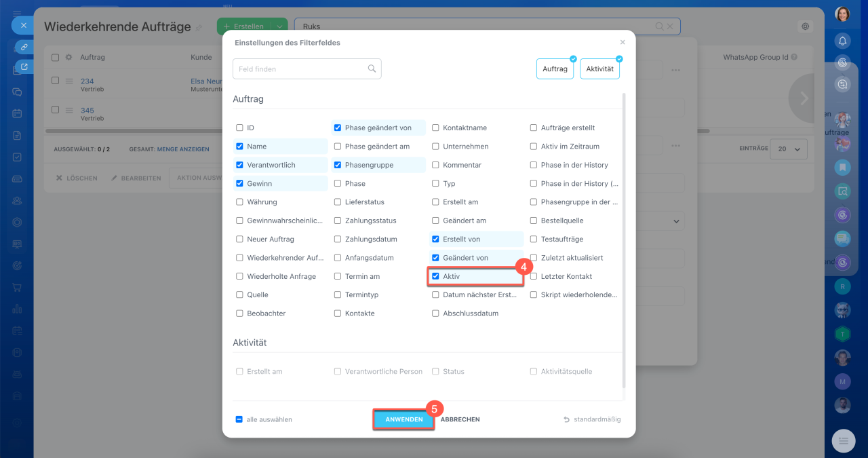The height and width of the screenshot is (458, 868).
Task: Check the ID field checkbox
Action: (239, 128)
